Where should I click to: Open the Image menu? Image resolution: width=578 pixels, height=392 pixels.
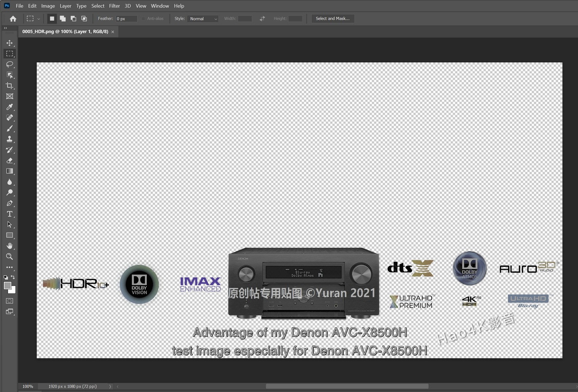48,6
